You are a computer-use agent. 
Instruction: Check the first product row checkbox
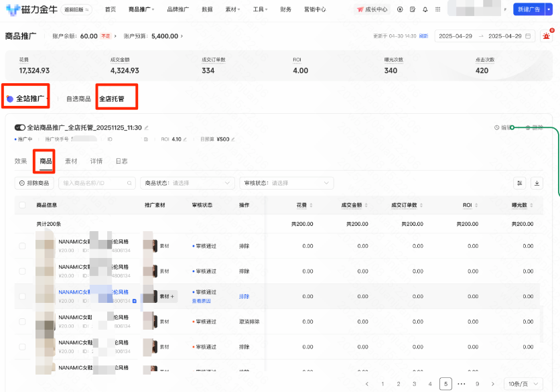22,246
